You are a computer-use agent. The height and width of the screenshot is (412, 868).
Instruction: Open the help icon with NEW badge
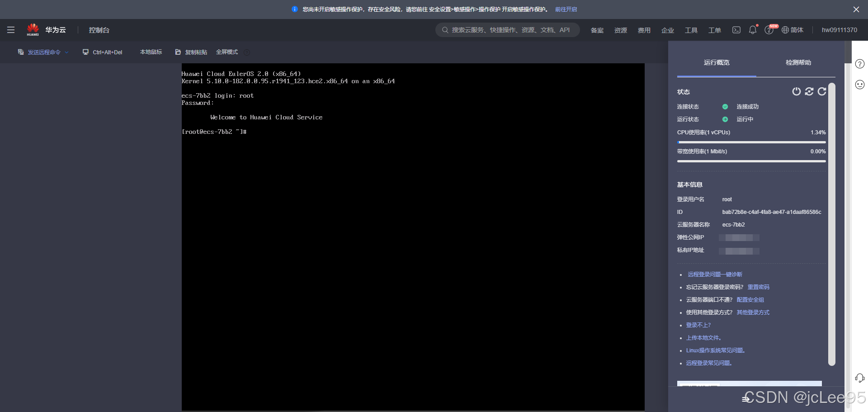(x=769, y=30)
